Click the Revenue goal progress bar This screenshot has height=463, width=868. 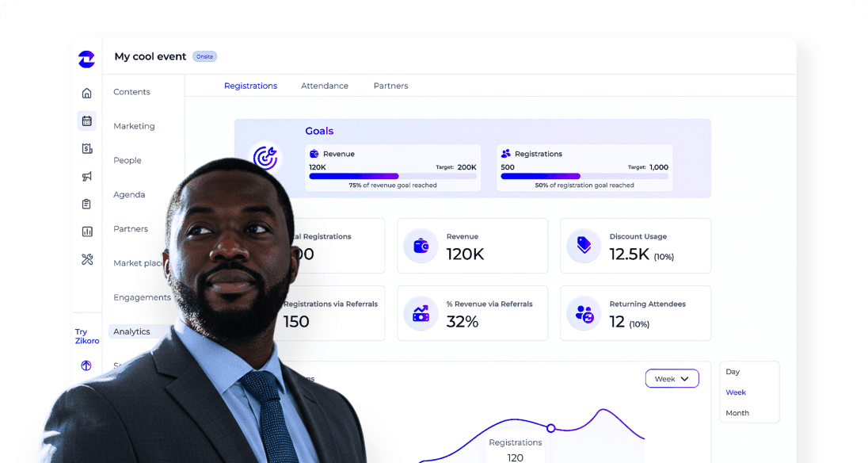click(393, 176)
